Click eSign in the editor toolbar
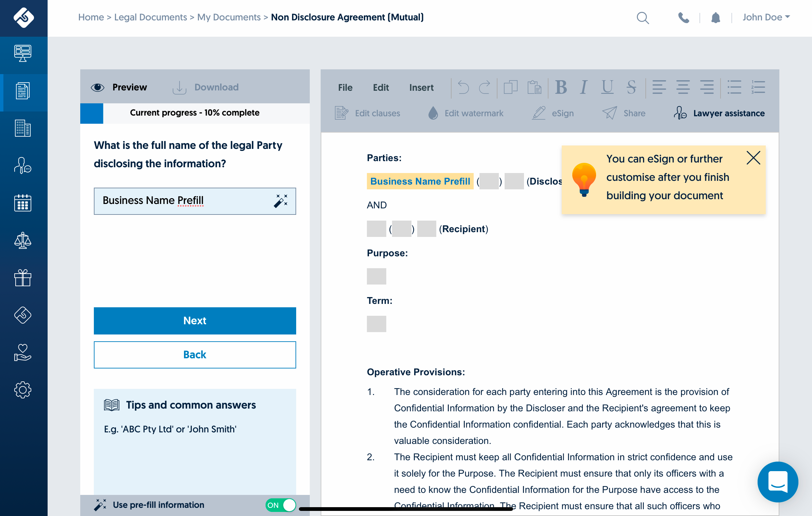The width and height of the screenshot is (812, 516). pos(553,113)
